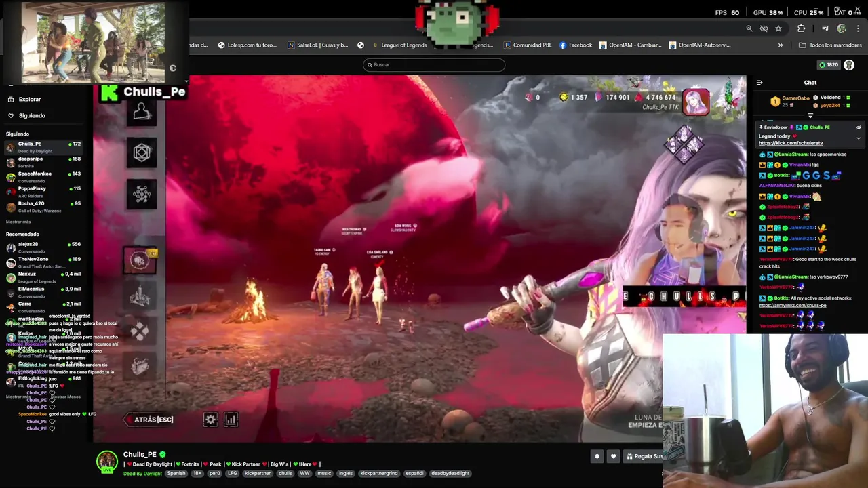868x488 pixels.
Task: Open the allmylinks.com/chulls-pe chat link
Action: tap(793, 305)
